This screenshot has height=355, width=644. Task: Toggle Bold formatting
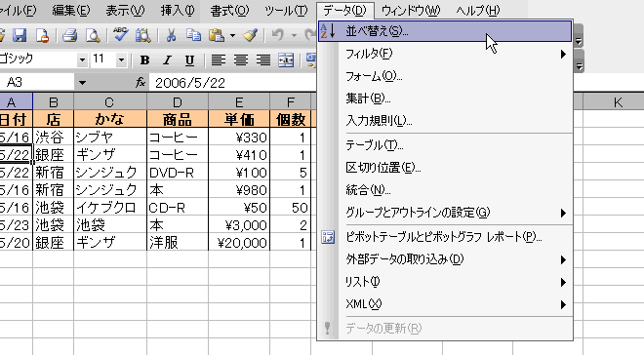click(x=144, y=60)
